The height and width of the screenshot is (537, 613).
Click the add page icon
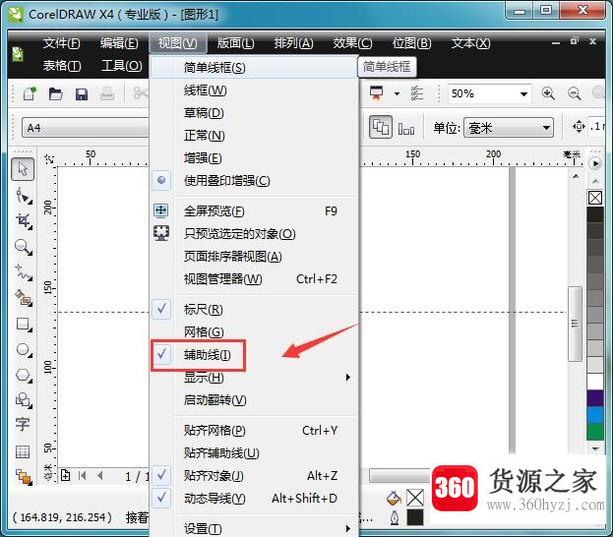click(x=66, y=475)
